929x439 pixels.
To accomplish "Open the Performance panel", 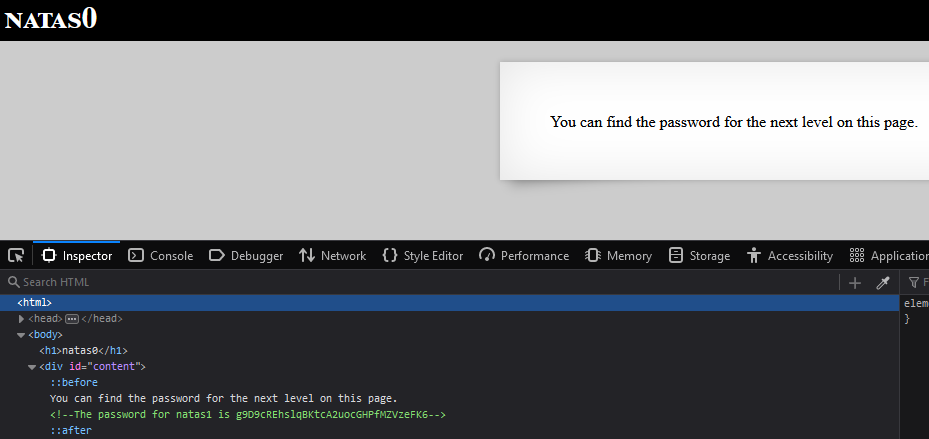I will [524, 256].
